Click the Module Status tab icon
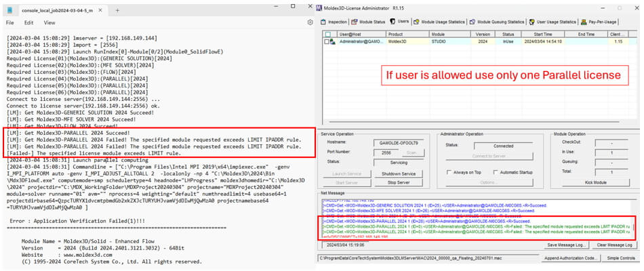644x271 pixels. (x=354, y=22)
